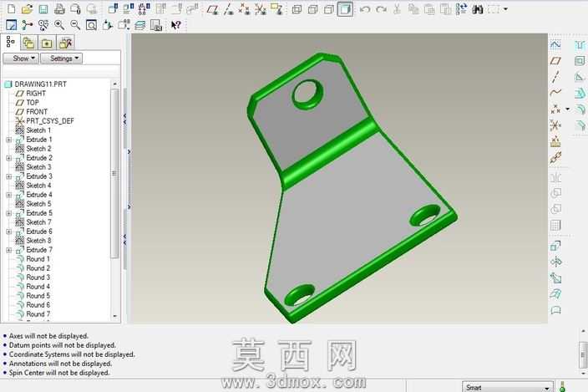Image resolution: width=588 pixels, height=392 pixels.
Task: Select the Datum Curve tool in right toolbar
Action: pos(555,92)
